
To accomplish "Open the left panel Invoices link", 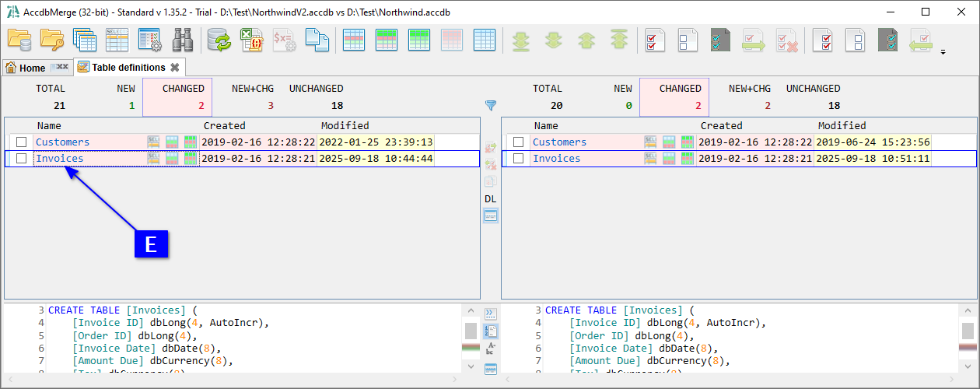I will pyautogui.click(x=59, y=159).
